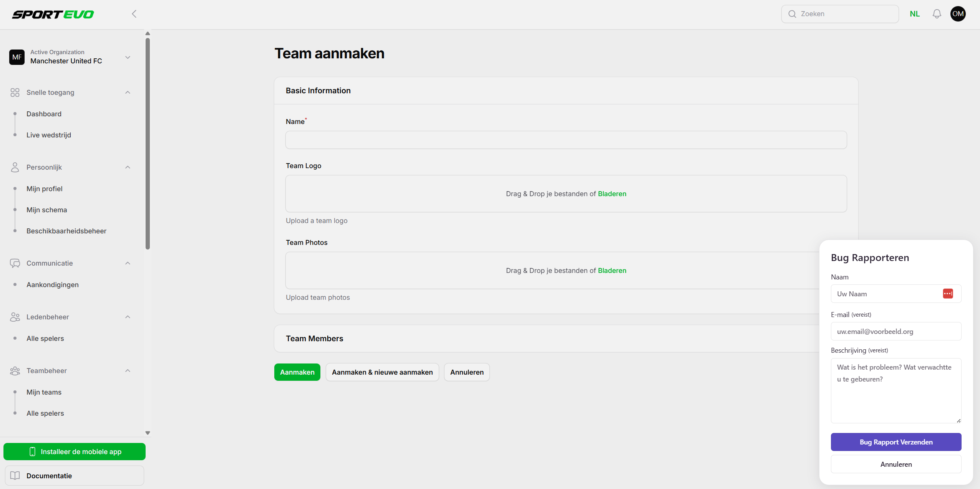Open Dashboard menu item

pos(44,114)
